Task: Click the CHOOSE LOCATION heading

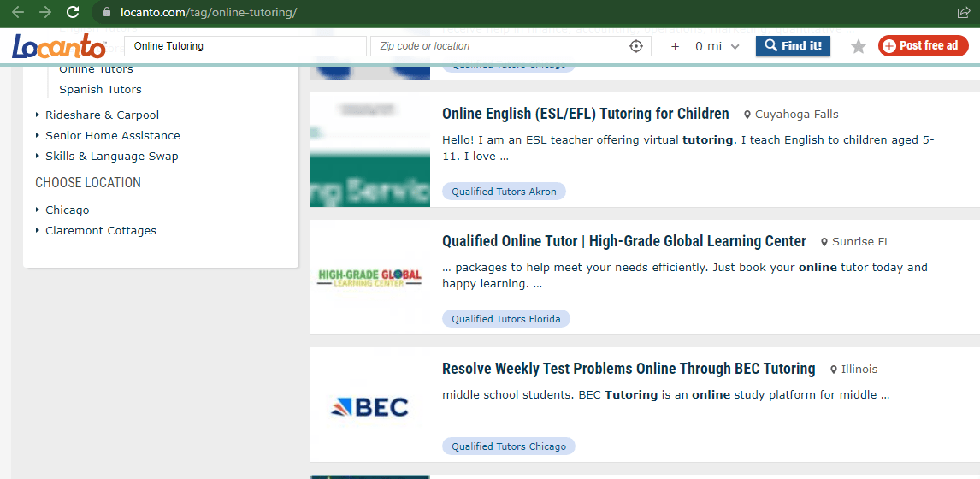Action: point(88,182)
